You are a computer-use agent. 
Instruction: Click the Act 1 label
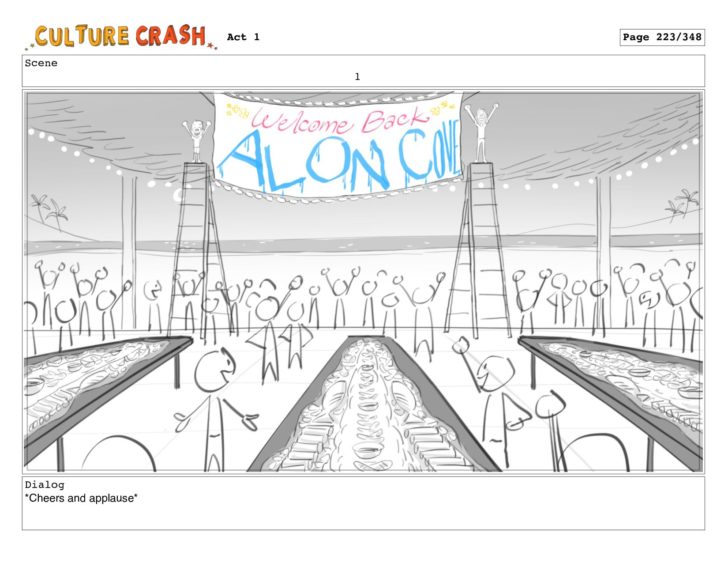pos(243,37)
